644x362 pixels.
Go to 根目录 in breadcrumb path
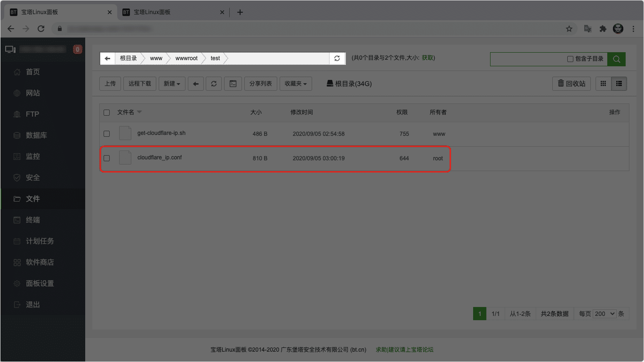[128, 58]
